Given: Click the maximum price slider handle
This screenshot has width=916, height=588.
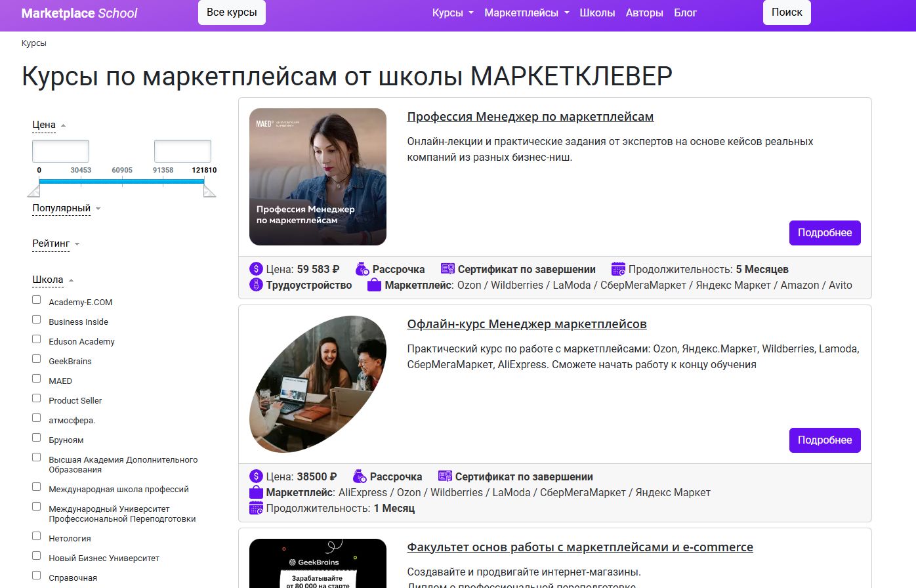Looking at the screenshot, I should (x=209, y=190).
